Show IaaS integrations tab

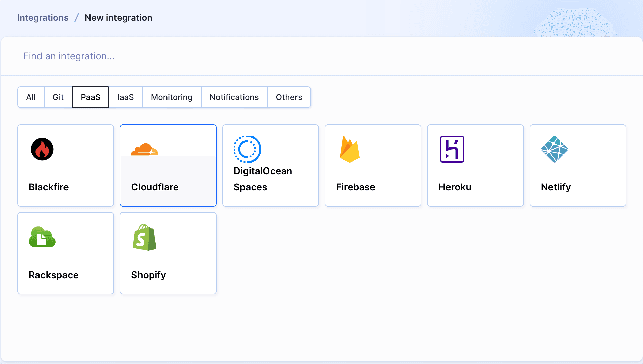126,97
